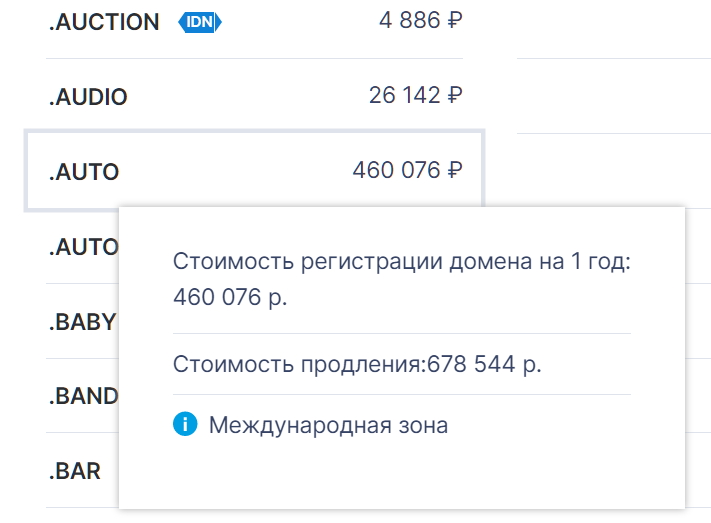The image size is (711, 523).
Task: Select the partially covered .AUTO entry below the highlighted row
Action: 83,247
